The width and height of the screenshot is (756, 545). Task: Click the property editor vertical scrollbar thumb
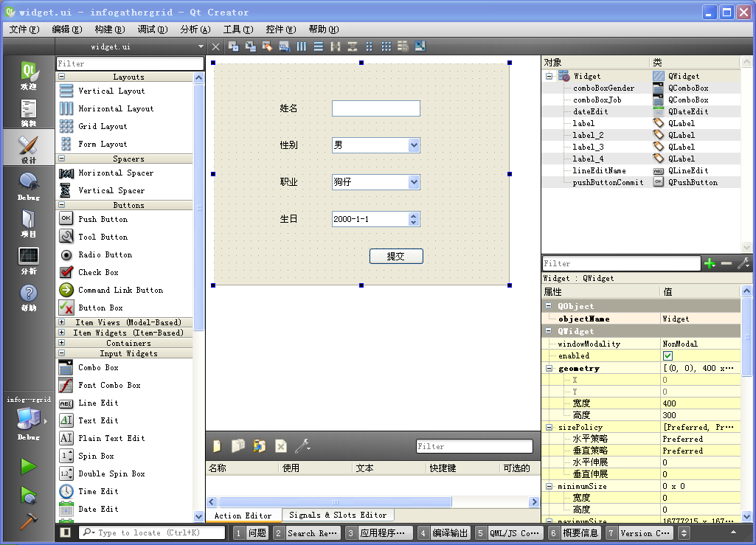click(x=746, y=336)
